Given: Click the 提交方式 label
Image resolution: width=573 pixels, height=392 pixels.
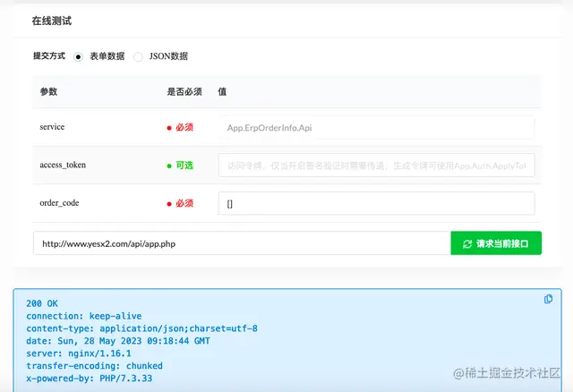Looking at the screenshot, I should [49, 55].
